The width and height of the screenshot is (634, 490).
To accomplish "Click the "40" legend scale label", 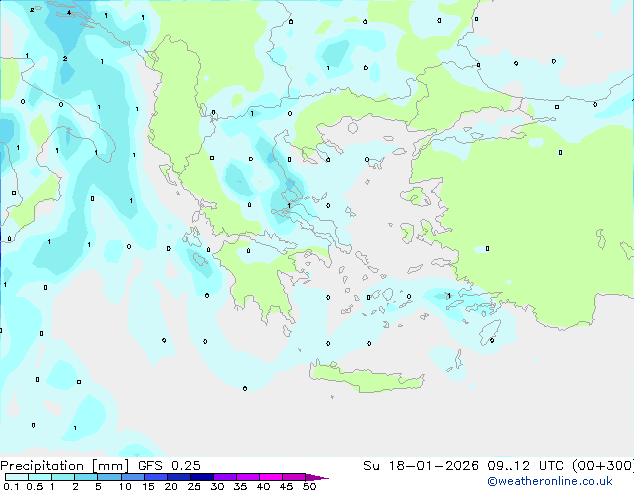I will point(263,486).
